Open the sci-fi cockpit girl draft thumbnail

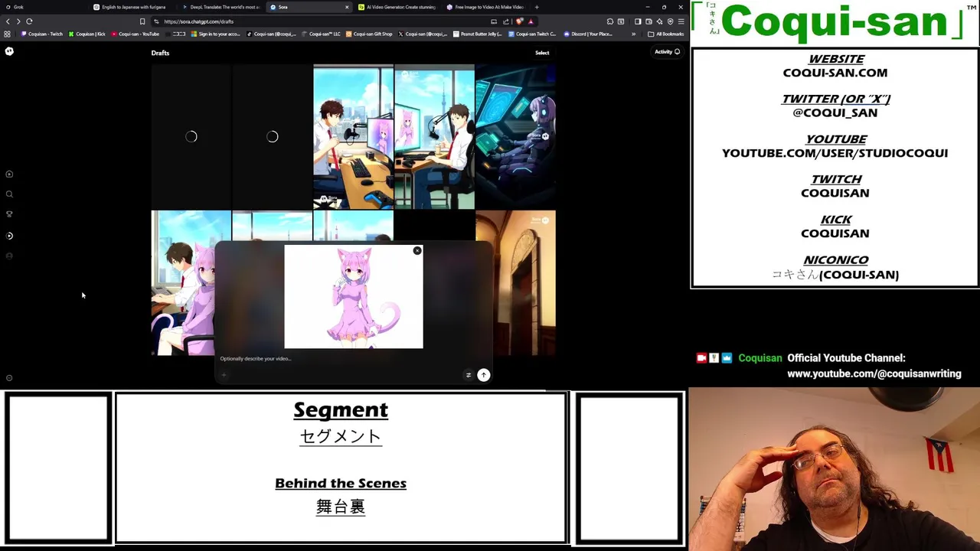(x=515, y=137)
